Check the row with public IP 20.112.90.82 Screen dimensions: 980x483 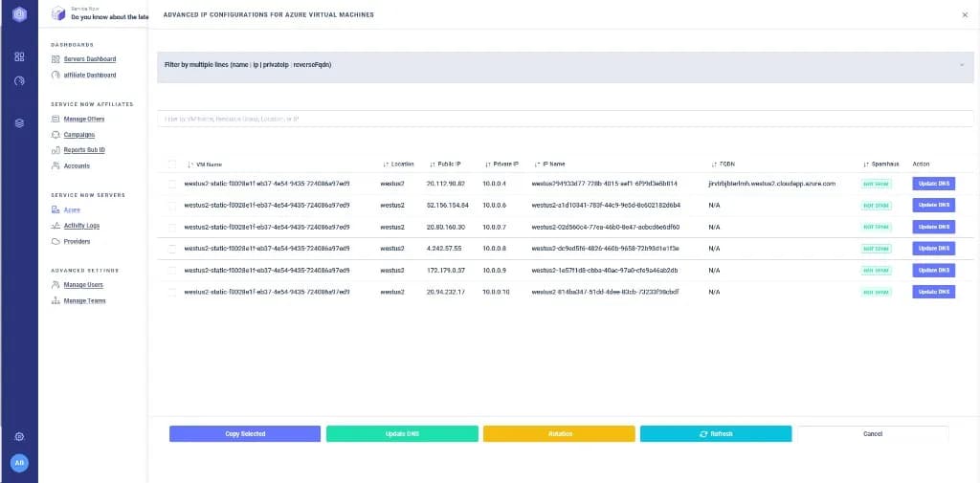click(172, 184)
